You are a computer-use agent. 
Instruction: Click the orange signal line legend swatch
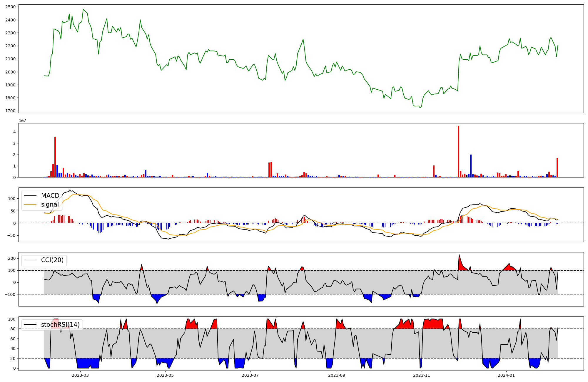(30, 205)
